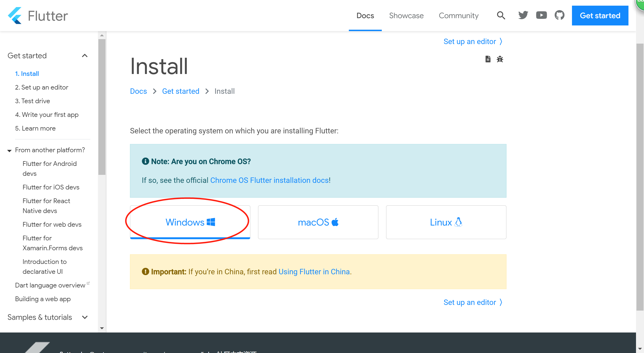Open Flutter's Twitter page icon

point(523,16)
